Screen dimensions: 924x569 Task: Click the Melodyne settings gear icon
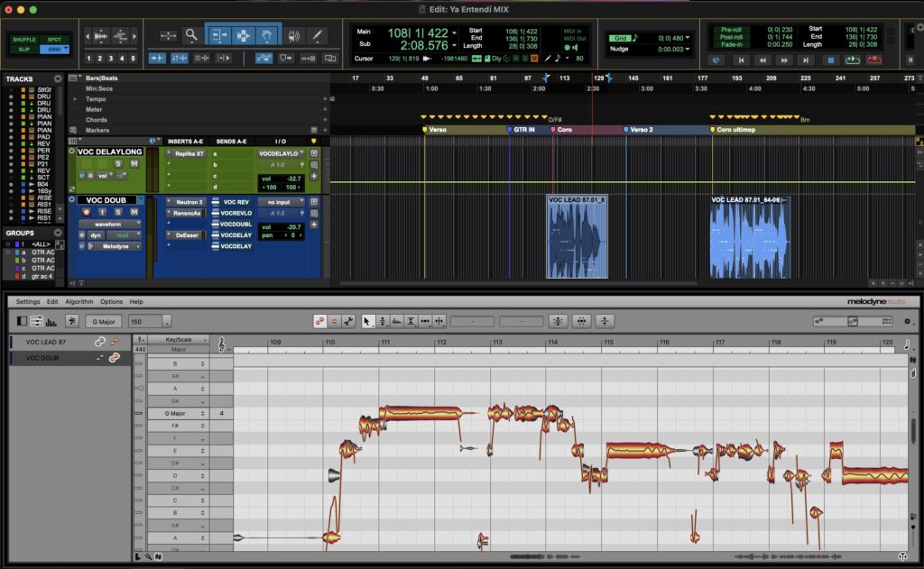908,321
